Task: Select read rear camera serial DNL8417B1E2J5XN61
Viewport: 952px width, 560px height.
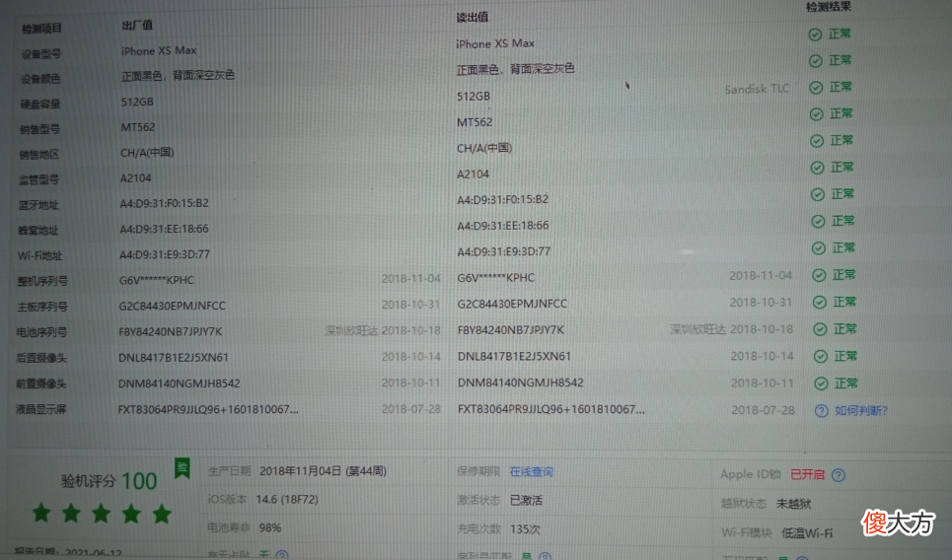Action: pos(514,357)
